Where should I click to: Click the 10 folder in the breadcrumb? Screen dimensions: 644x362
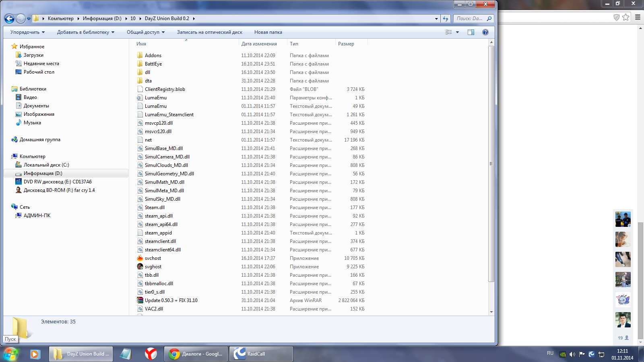tap(133, 19)
